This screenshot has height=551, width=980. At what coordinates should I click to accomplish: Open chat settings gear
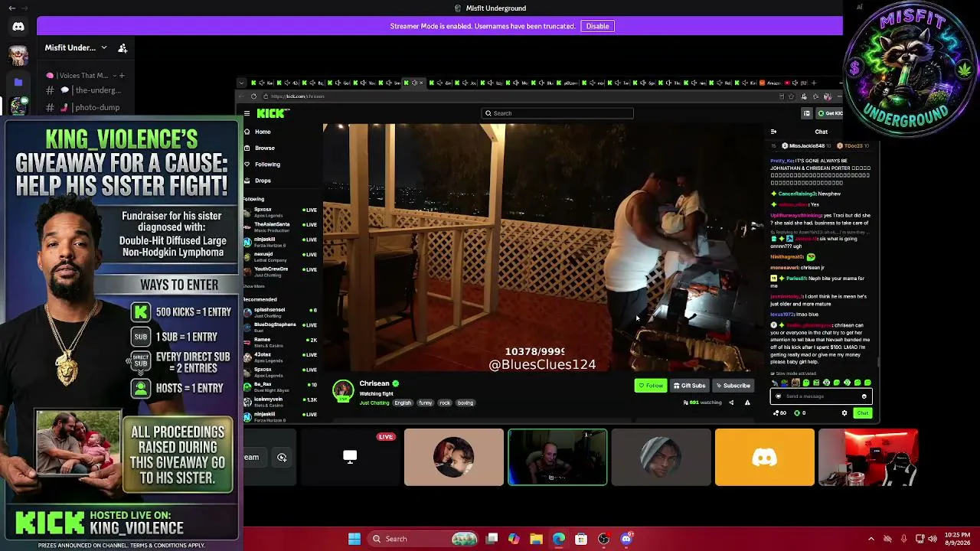(844, 413)
